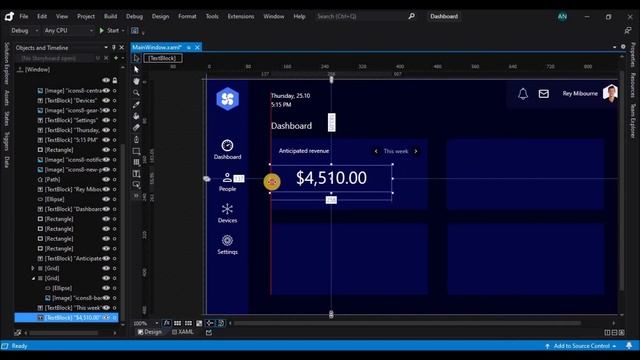This screenshot has height=360, width=640.
Task: Toggle the lock-all column header icon
Action: pos(115,80)
